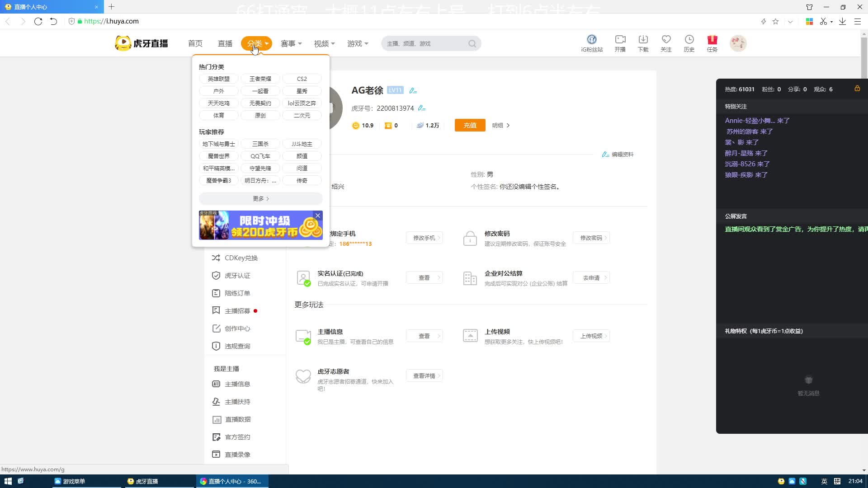Click the 修改密码 button

tap(591, 238)
